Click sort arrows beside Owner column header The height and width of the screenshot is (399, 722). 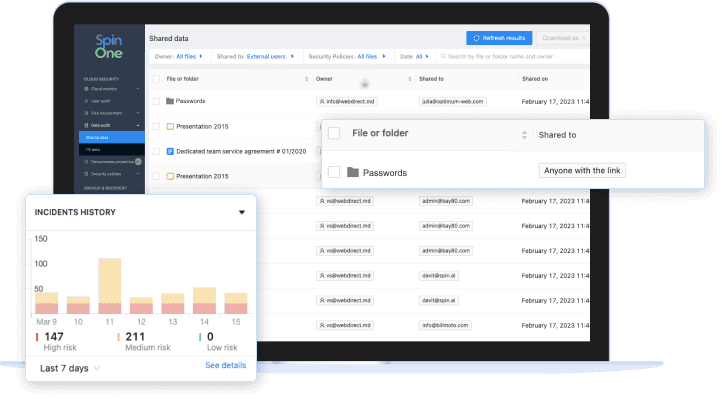(x=409, y=79)
